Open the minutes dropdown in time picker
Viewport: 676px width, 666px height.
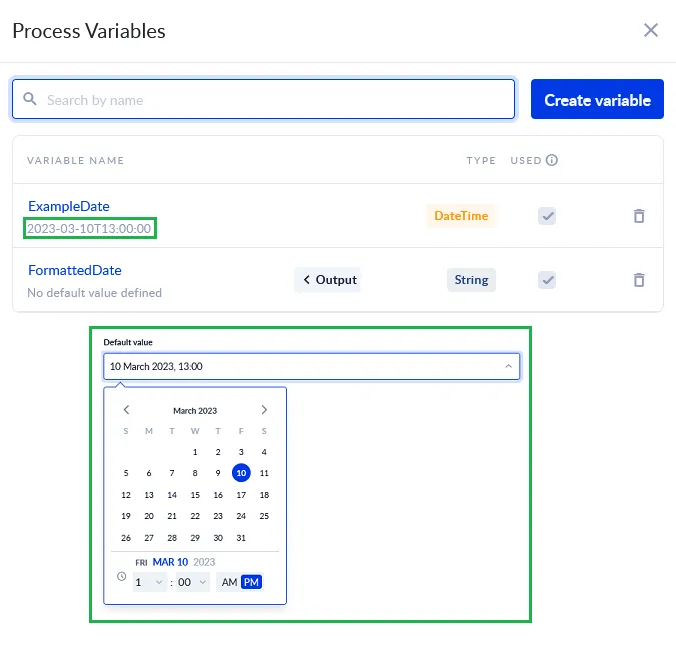point(192,582)
